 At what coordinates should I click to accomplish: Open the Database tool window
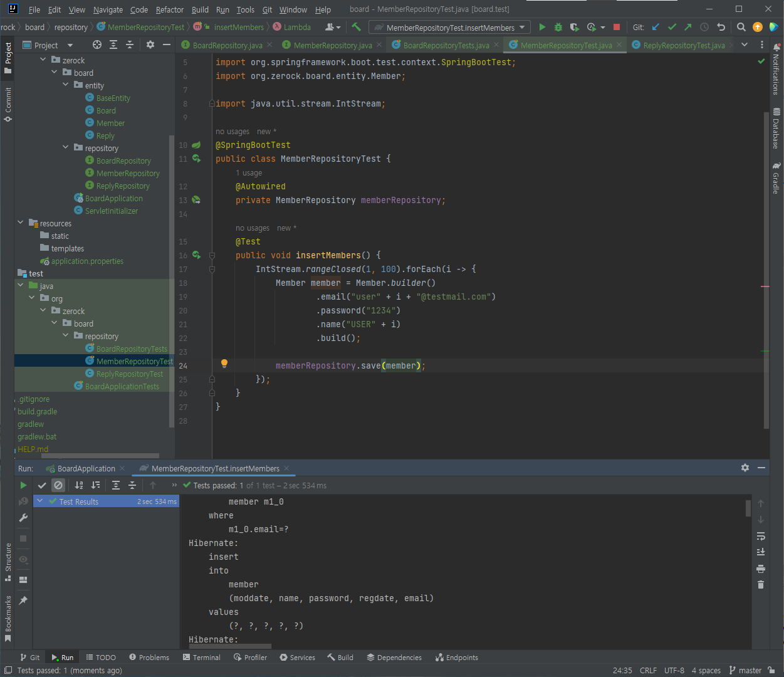coord(776,129)
